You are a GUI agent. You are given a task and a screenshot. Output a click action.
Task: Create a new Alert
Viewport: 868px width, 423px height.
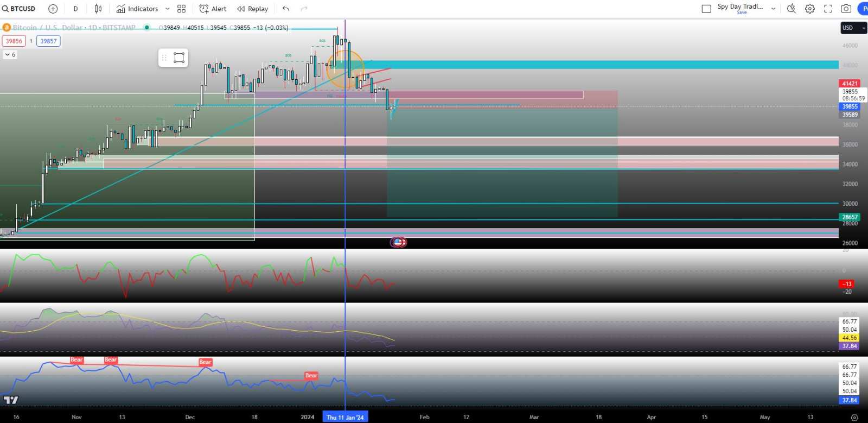pos(213,9)
